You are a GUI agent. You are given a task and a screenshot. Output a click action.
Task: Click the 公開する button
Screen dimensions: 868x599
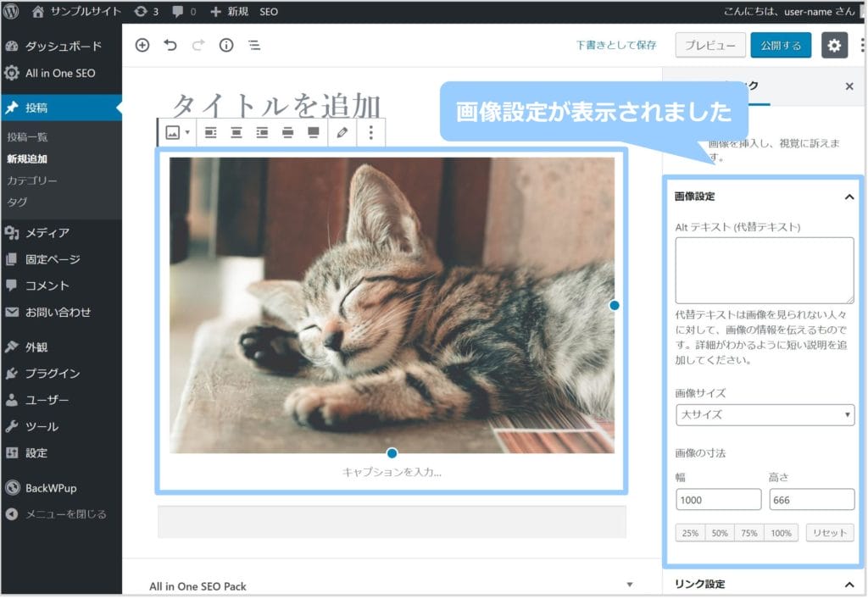[780, 46]
